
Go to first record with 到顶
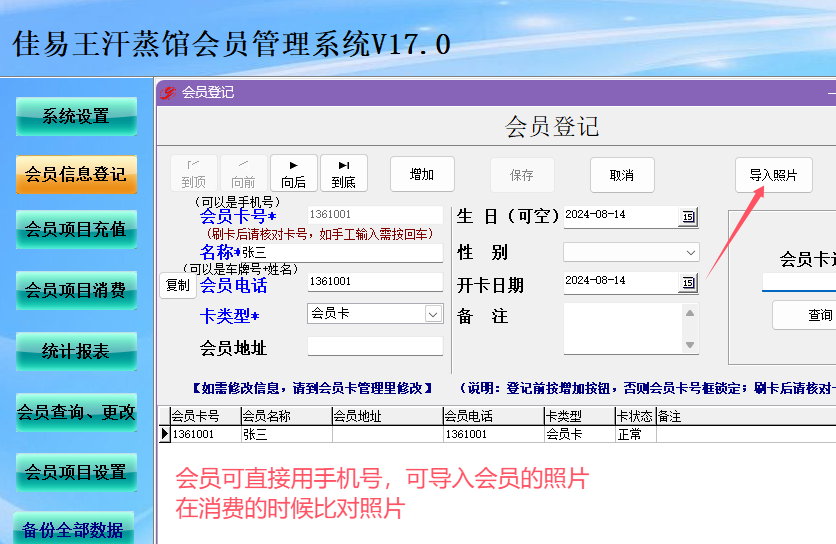pyautogui.click(x=194, y=173)
